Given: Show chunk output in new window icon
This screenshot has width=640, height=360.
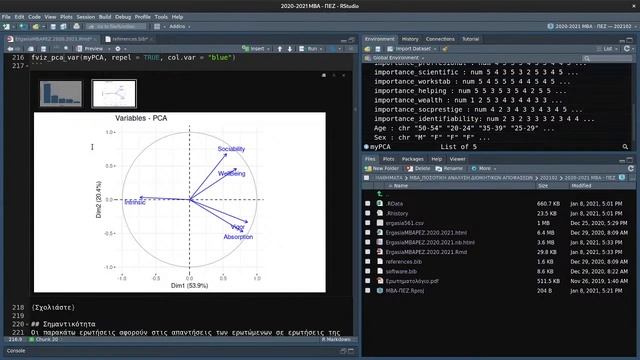Looking at the screenshot, I should (324, 76).
